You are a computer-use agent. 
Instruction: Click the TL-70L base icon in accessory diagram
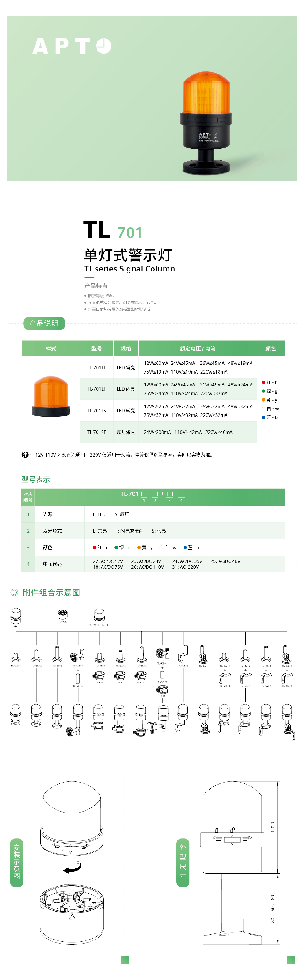(x=63, y=614)
